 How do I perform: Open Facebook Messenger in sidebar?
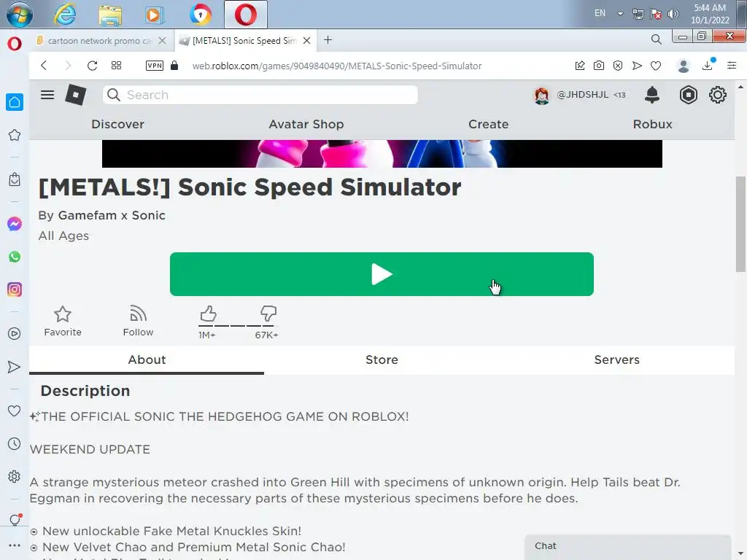[15, 224]
